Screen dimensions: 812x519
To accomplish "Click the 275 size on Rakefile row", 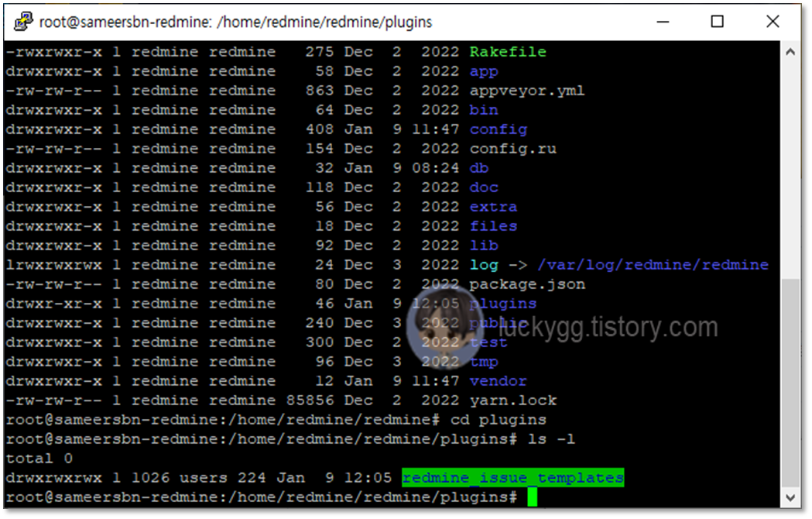I will [320, 52].
